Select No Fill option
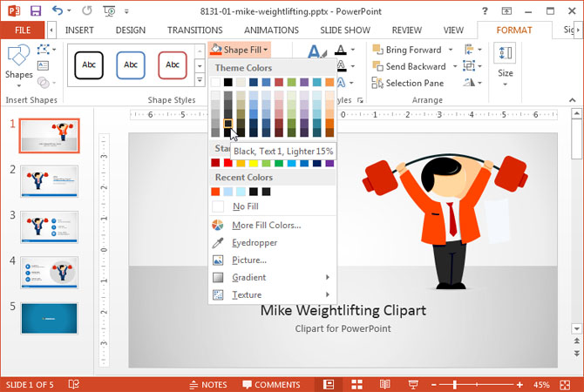 tap(245, 206)
